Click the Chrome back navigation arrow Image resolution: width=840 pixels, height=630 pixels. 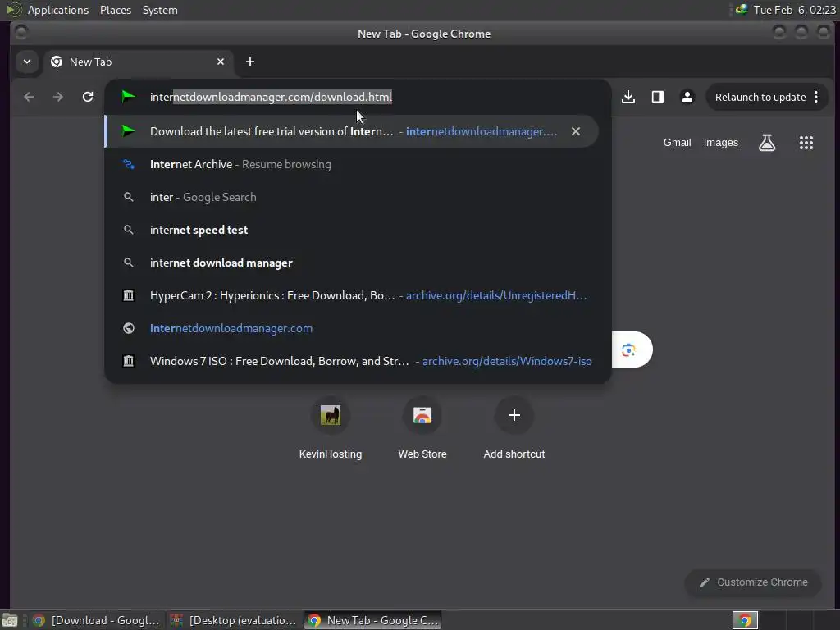pos(29,97)
